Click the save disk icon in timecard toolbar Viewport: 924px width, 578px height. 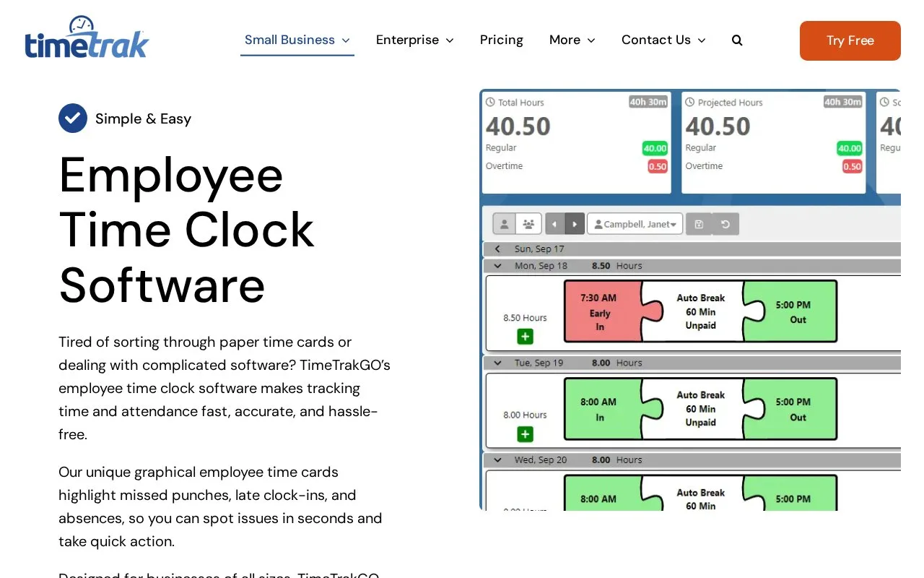point(699,224)
